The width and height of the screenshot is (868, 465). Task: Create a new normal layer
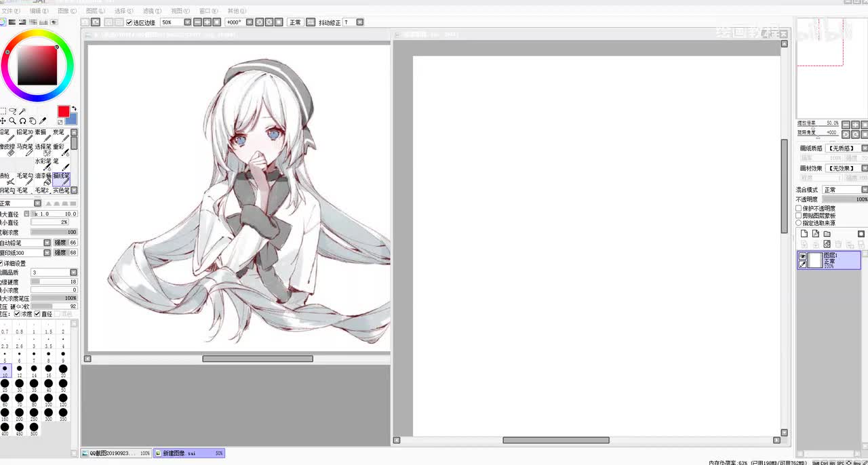804,234
